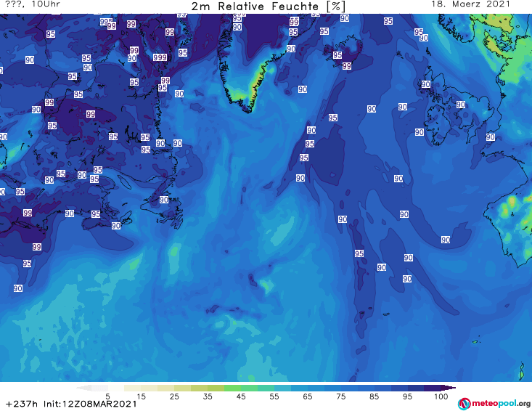The height and width of the screenshot is (411, 532).
Task: Click the colorbar label "55"
Action: pos(274,396)
